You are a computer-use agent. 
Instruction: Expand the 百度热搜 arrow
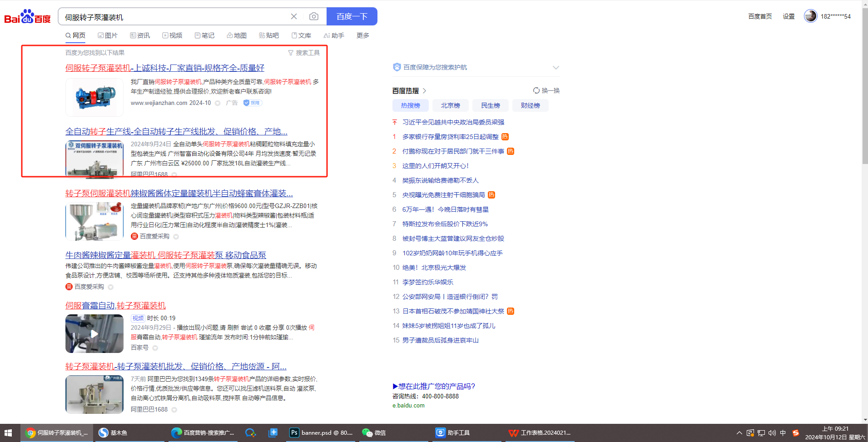425,91
